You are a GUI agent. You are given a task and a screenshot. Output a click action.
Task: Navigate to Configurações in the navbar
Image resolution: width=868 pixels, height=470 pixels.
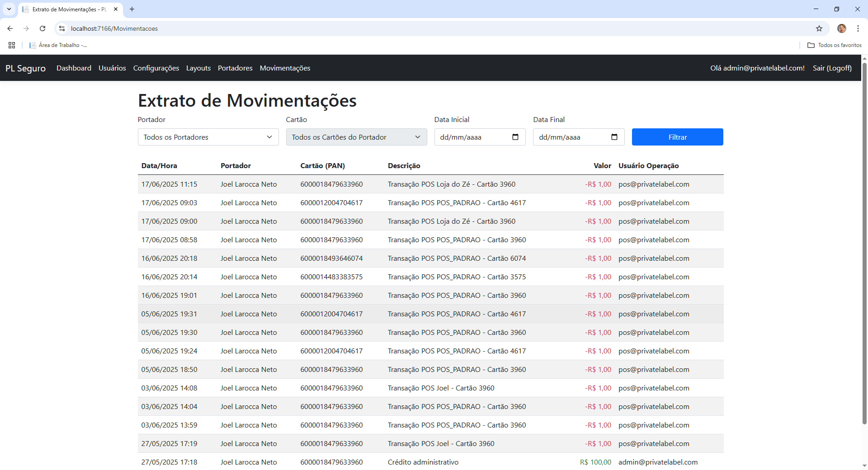[x=156, y=68]
